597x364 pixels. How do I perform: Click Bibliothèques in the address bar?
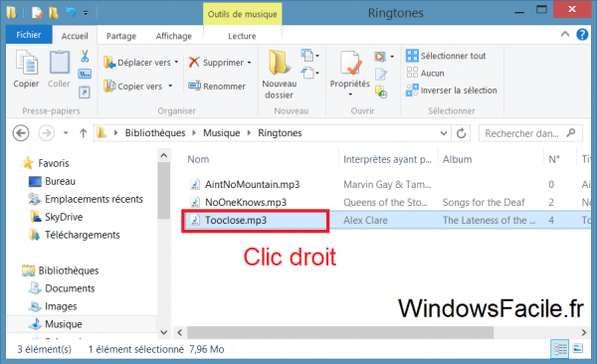155,133
